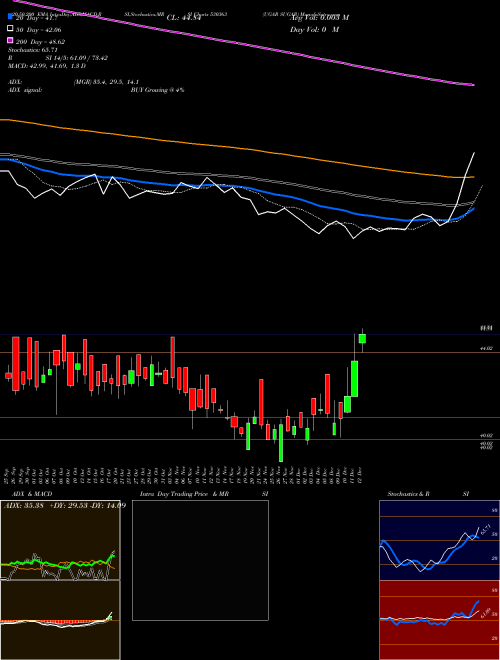
Task: Open the empty Intra Day Trading Price panel
Action: [200, 560]
